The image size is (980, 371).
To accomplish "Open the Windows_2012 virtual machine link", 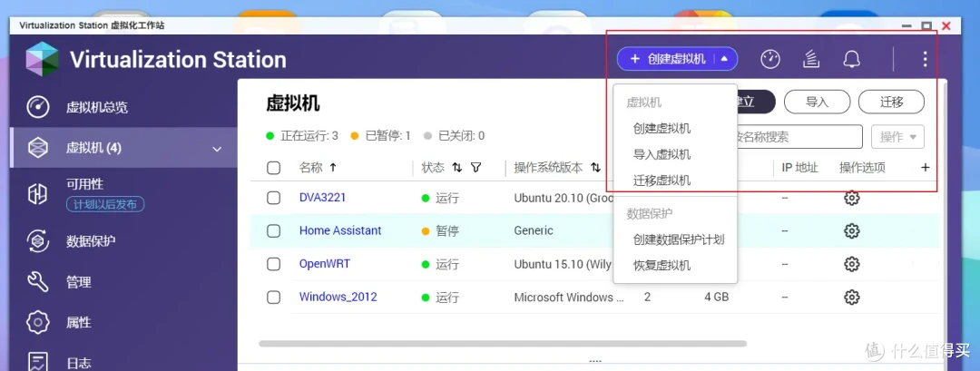I will point(338,297).
